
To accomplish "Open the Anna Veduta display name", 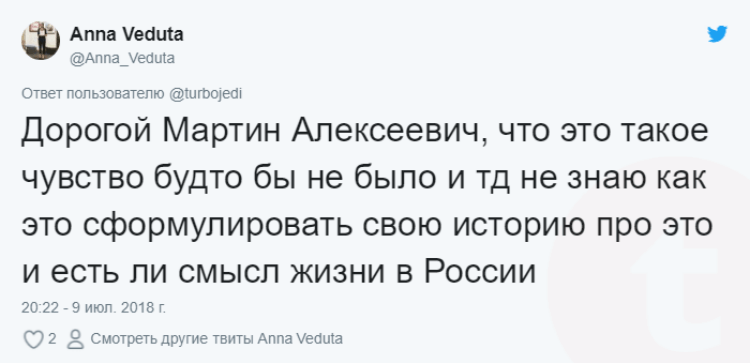I will 127,34.
